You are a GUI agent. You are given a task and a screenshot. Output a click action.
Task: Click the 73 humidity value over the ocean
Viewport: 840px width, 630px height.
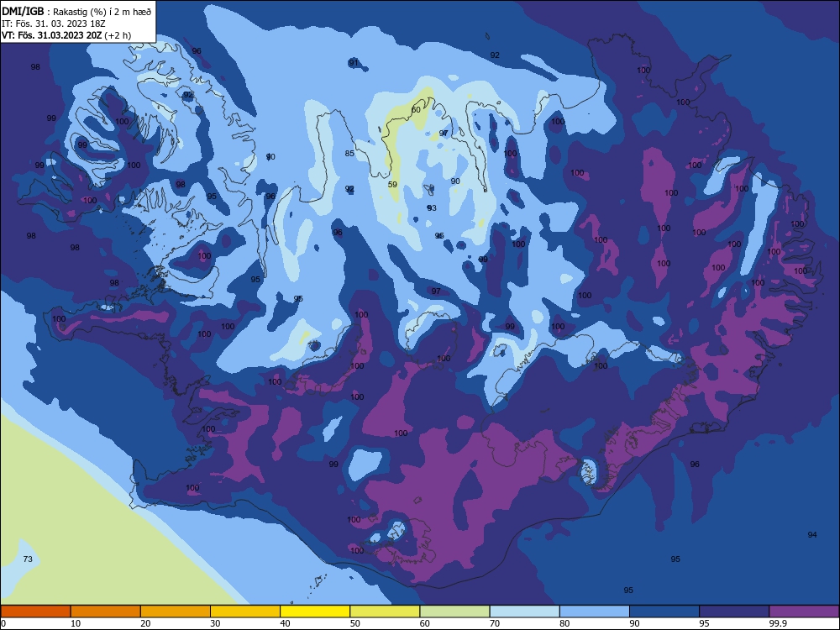pos(28,559)
